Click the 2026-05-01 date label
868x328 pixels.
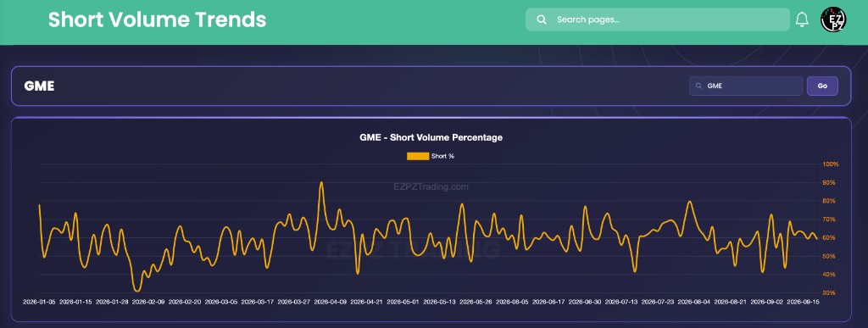coord(403,302)
